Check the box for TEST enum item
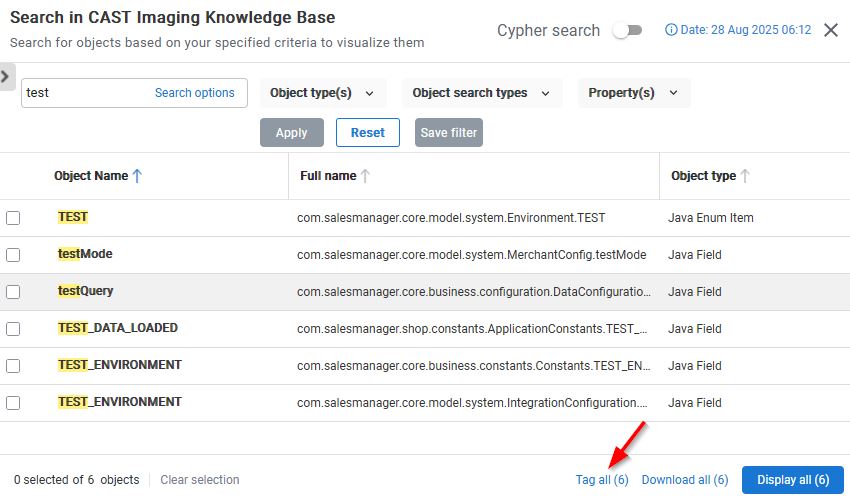This screenshot has height=500, width=850. pos(13,218)
